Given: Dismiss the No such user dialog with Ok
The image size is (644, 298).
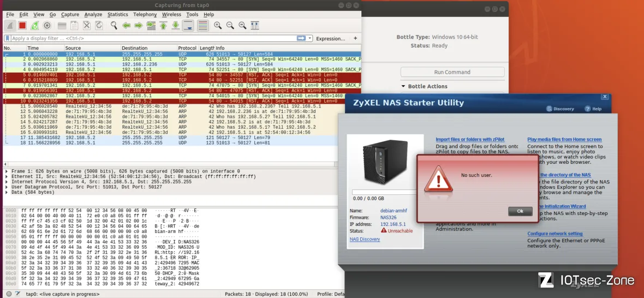Looking at the screenshot, I should pyautogui.click(x=520, y=211).
